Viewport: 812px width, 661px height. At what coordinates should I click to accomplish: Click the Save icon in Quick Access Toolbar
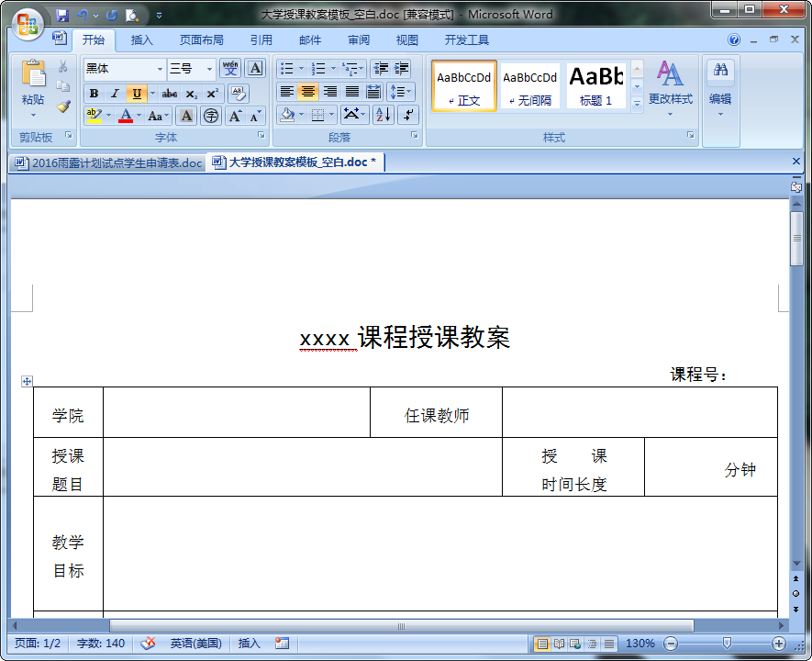[x=61, y=13]
